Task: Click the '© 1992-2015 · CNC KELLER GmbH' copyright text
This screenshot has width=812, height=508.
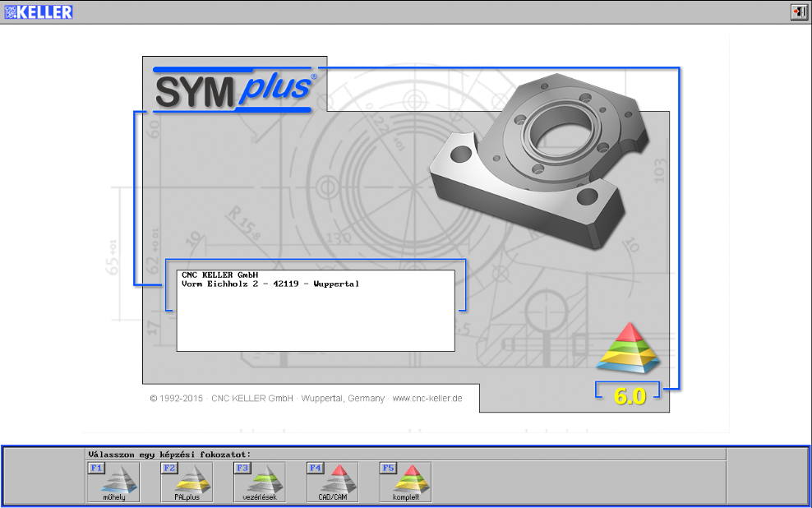Action: [x=222, y=398]
